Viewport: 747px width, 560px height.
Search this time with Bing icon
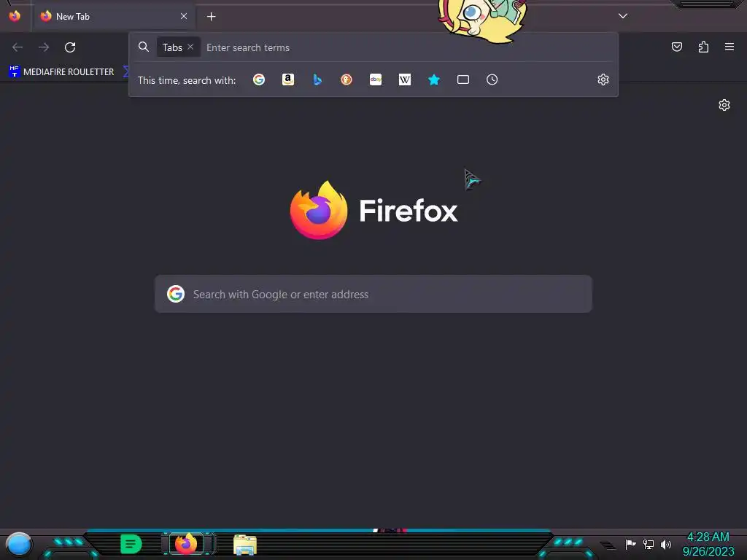click(x=317, y=79)
